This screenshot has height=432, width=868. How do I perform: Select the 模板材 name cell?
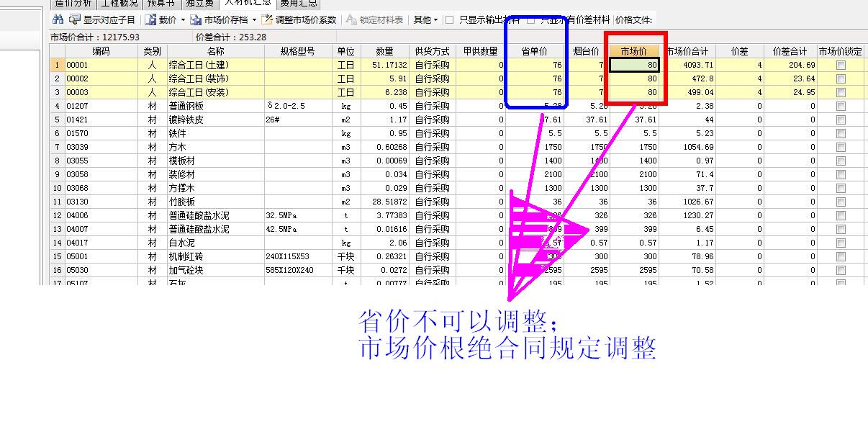215,161
